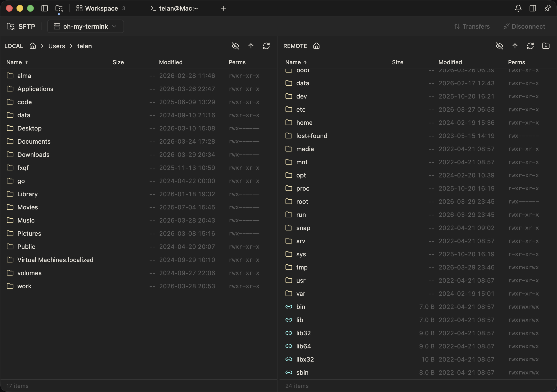
Task: Go to local home directory icon
Action: point(33,46)
